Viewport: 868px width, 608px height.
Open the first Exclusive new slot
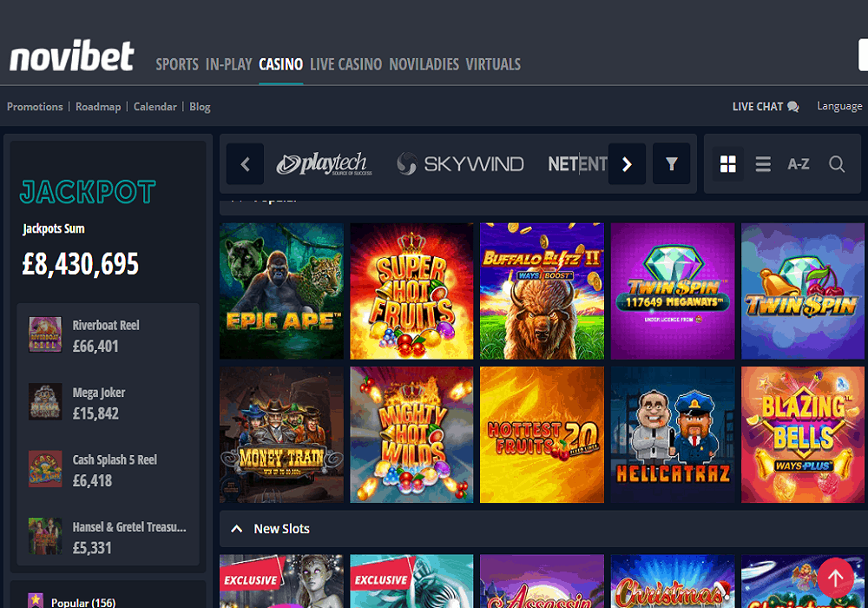(x=281, y=581)
